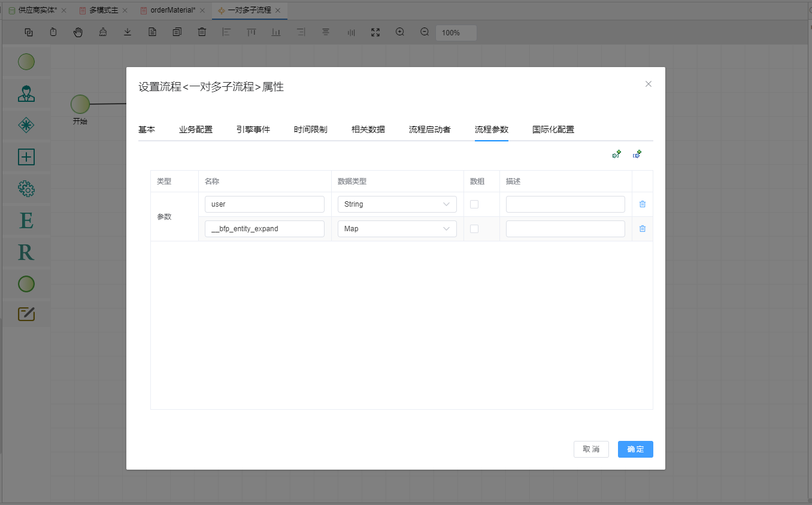Screen dimensions: 812x505
Task: Delete the user parameter row
Action: coord(642,204)
